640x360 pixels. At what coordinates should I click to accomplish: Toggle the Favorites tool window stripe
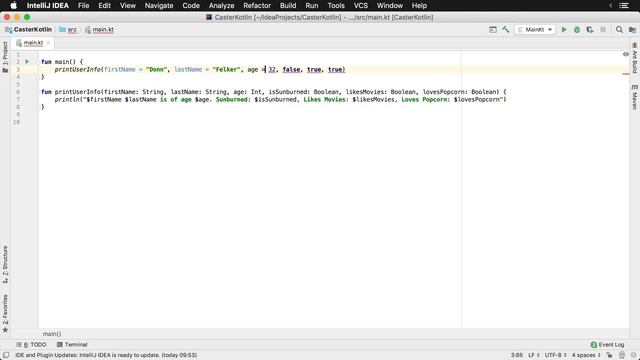click(x=5, y=313)
